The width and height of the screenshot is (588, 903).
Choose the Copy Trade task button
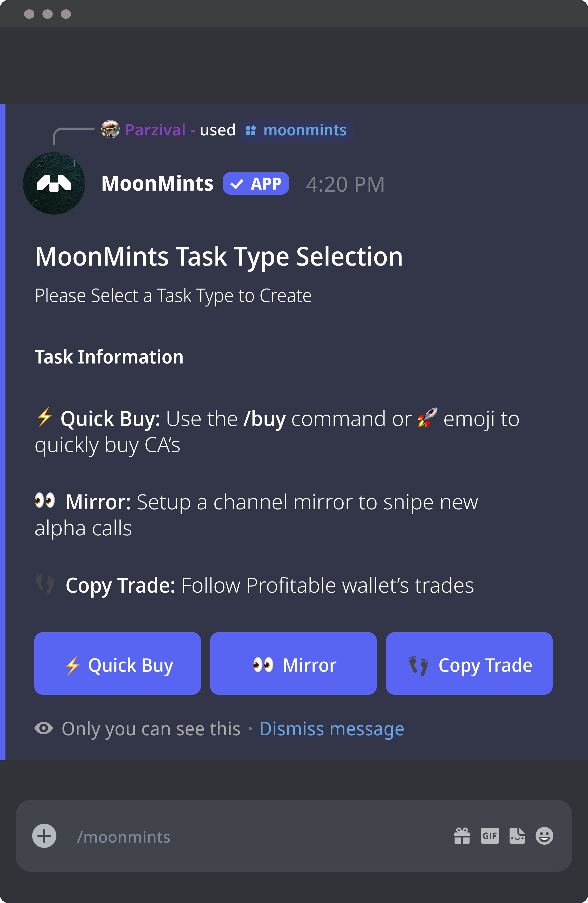[469, 663]
